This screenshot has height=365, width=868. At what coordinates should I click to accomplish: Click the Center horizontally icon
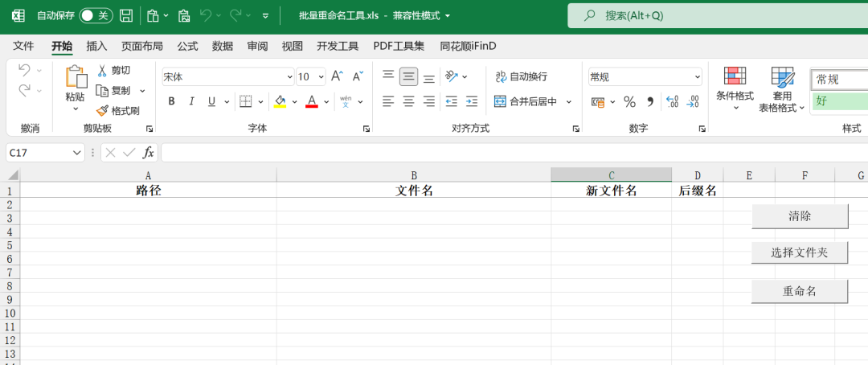(x=408, y=101)
